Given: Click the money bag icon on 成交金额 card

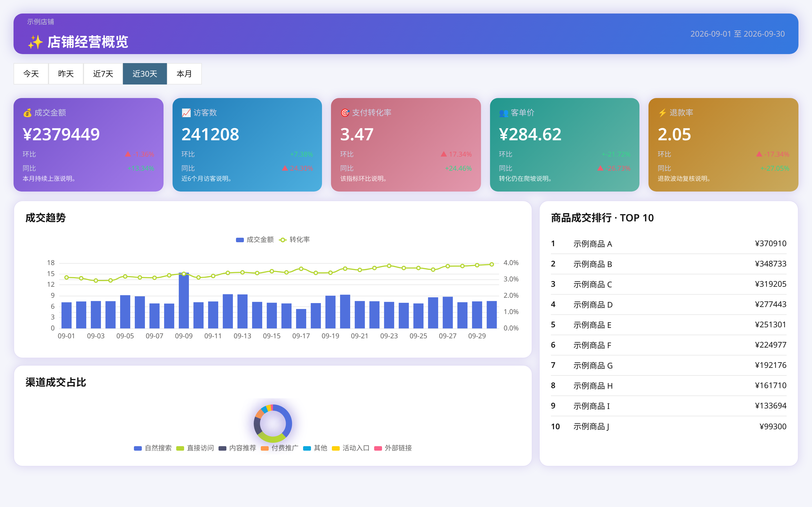Looking at the screenshot, I should [27, 113].
